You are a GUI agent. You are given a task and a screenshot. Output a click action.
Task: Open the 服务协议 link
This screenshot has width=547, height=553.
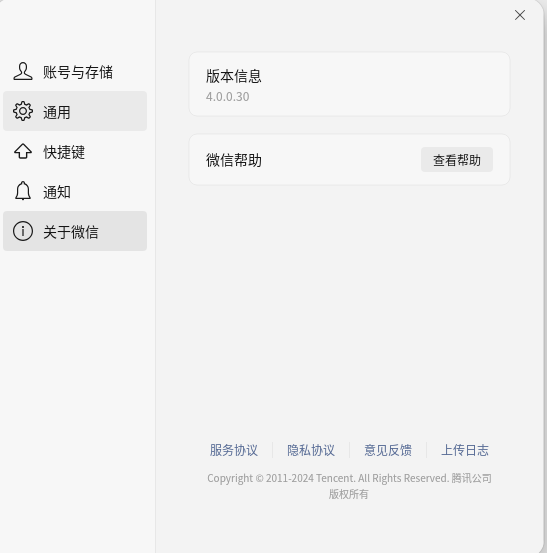[x=233, y=450]
